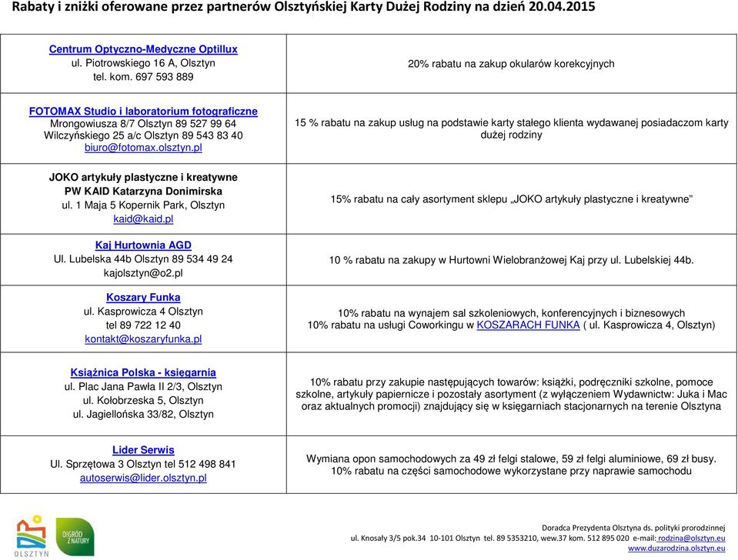Viewport: 738px width, 560px height.
Task: Follow the KOSZARACH FUNKA link in discount text
Action: click(x=528, y=325)
